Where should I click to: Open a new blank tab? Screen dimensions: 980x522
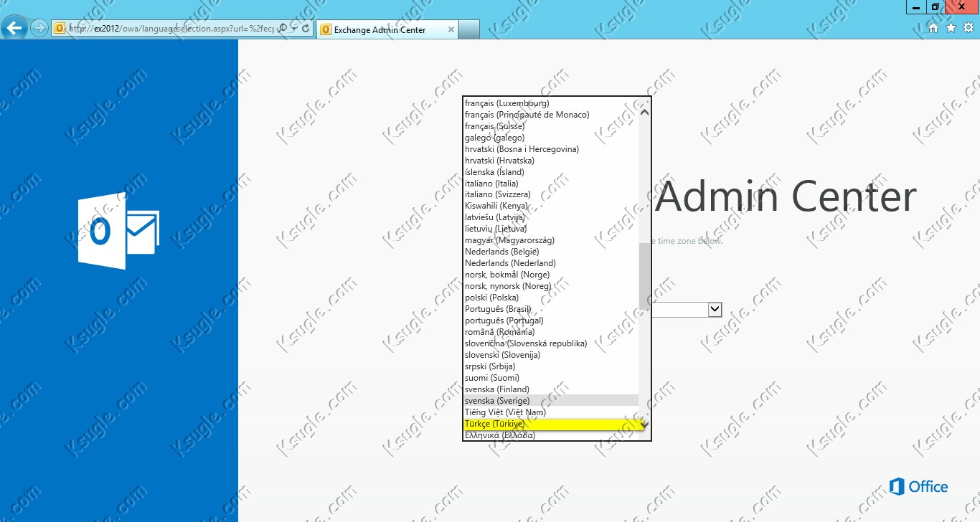(x=469, y=29)
